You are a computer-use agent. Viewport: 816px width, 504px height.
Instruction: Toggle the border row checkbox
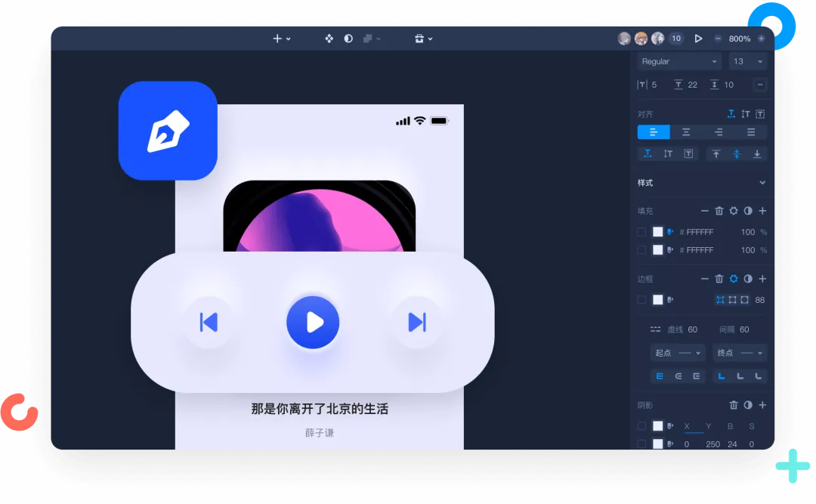(641, 300)
